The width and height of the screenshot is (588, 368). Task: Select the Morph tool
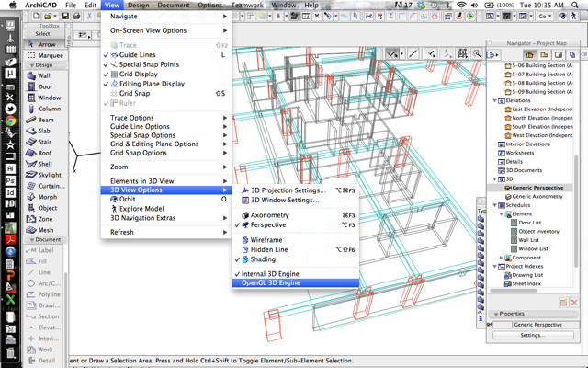tap(45, 197)
